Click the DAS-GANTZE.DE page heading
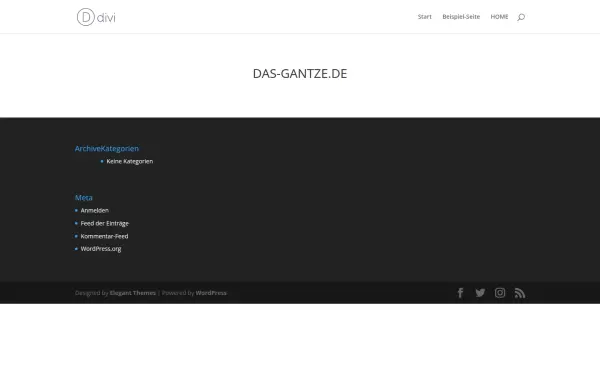Screen dimensions: 600x375 [x=300, y=73]
